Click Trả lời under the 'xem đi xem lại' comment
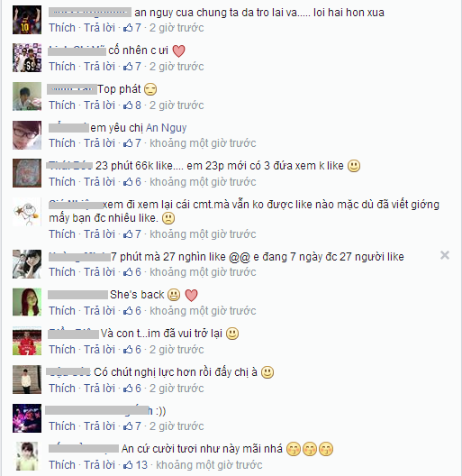The height and width of the screenshot is (476, 462). pyautogui.click(x=99, y=234)
